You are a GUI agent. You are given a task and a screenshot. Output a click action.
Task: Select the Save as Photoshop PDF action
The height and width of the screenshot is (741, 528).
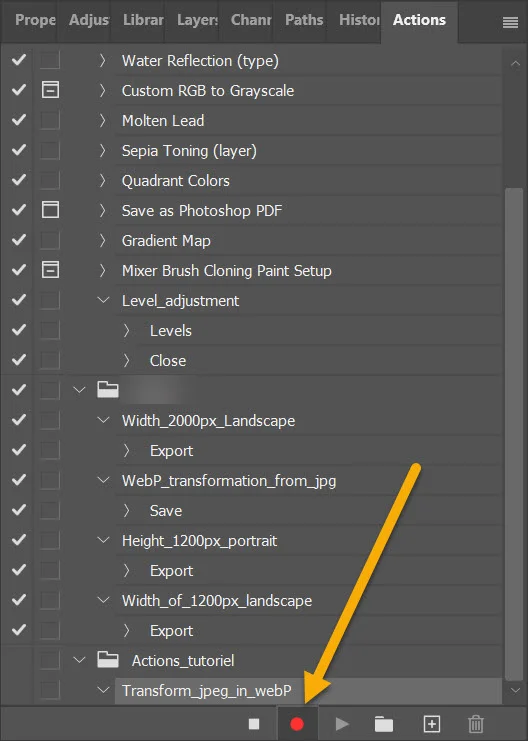coord(308,210)
